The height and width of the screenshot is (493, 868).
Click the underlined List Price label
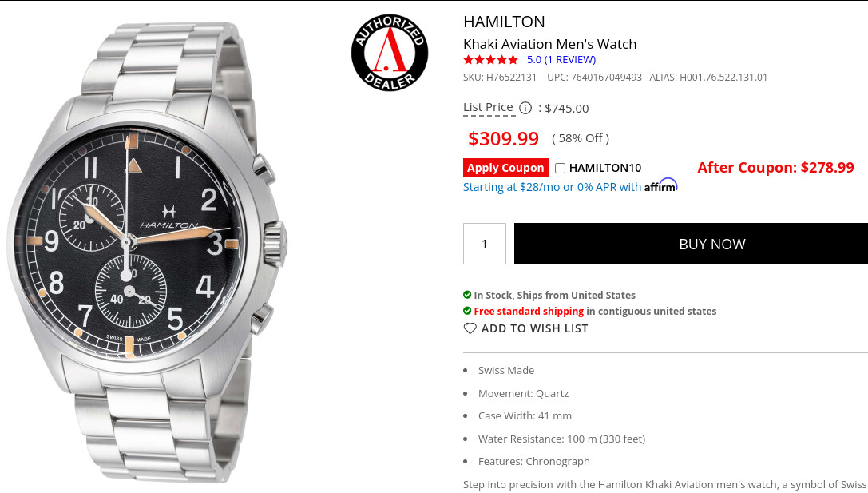(x=488, y=107)
